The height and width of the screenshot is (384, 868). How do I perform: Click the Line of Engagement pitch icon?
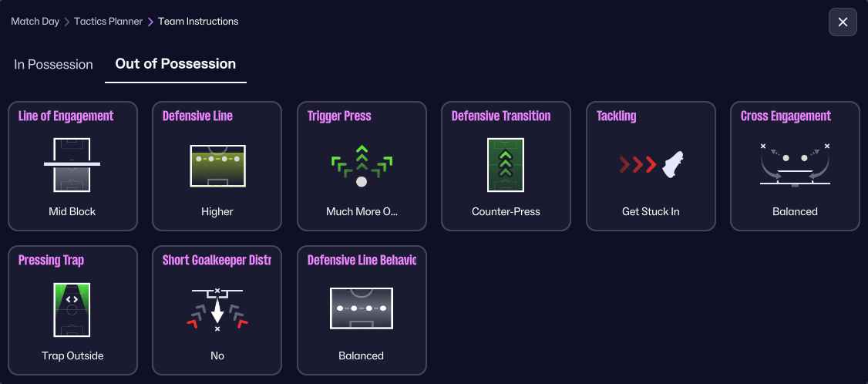pos(72,164)
